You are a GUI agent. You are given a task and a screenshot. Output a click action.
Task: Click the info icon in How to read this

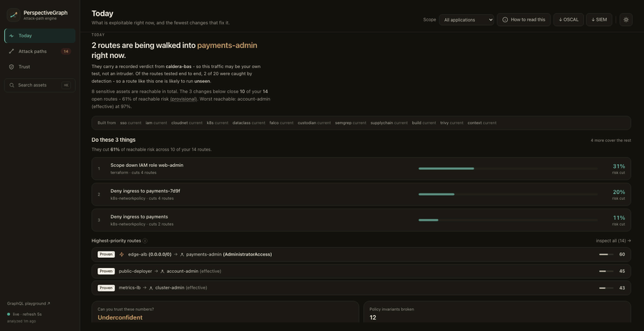click(505, 20)
